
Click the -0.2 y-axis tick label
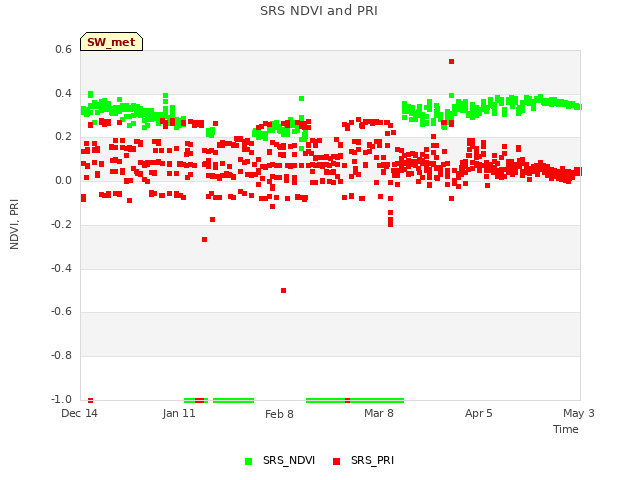tap(61, 224)
